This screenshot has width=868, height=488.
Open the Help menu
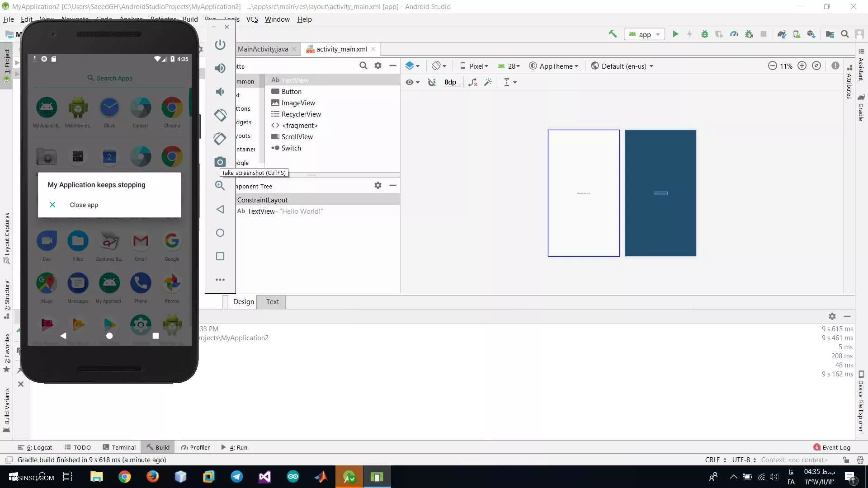tap(304, 19)
